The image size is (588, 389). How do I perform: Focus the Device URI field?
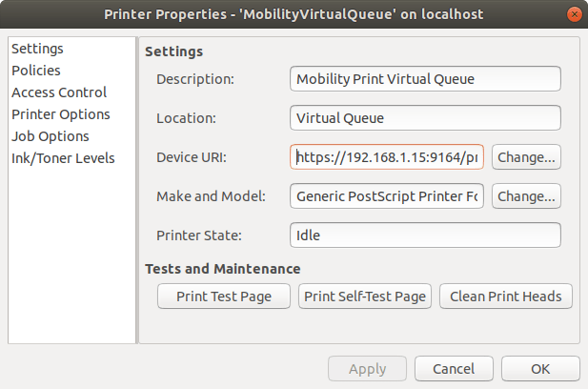pos(387,156)
